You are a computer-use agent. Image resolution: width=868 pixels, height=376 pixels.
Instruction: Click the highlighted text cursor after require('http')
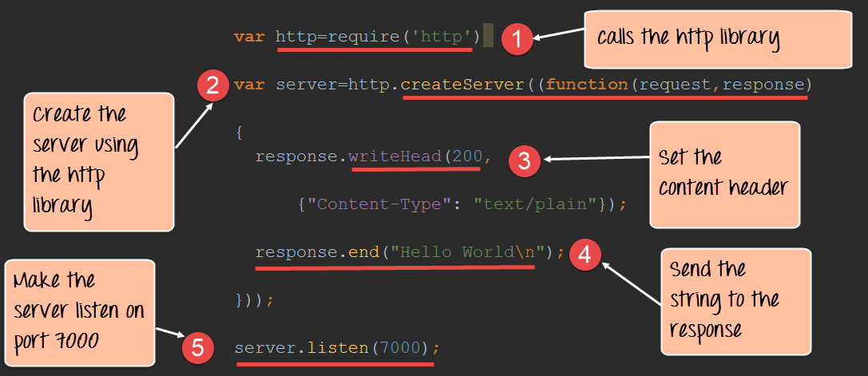pos(487,36)
